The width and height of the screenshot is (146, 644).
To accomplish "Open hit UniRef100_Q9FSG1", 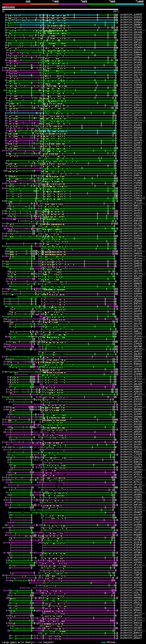I will click(131, 42).
